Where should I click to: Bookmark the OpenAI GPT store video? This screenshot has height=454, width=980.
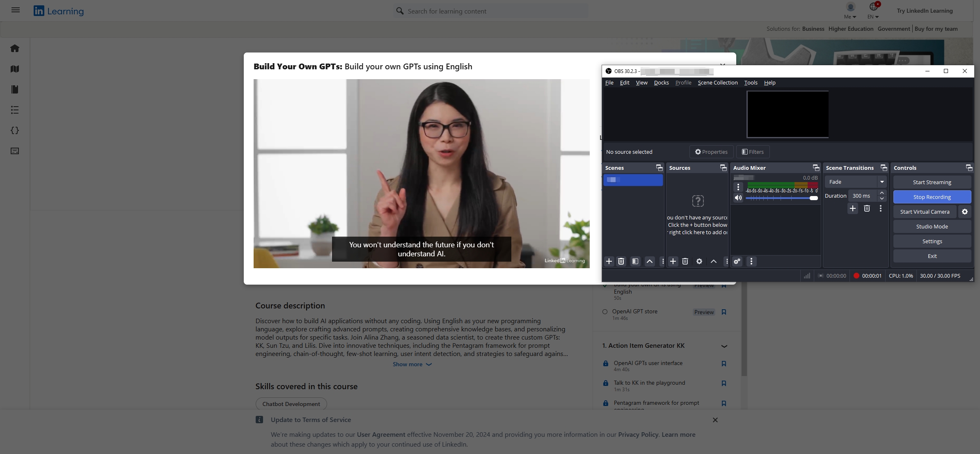pos(724,312)
